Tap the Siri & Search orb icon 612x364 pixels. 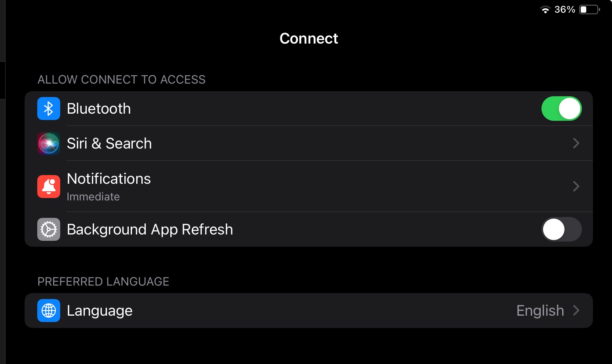coord(49,143)
